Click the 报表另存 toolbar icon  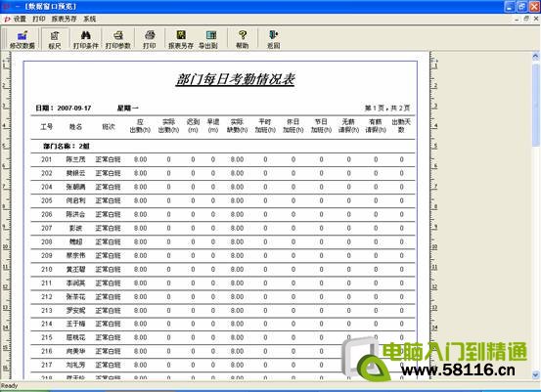tap(181, 39)
